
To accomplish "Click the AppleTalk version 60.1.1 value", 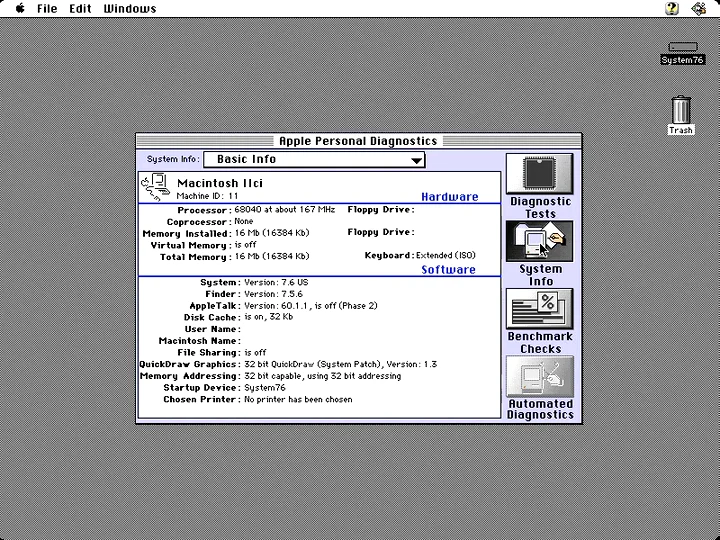I will (311, 306).
